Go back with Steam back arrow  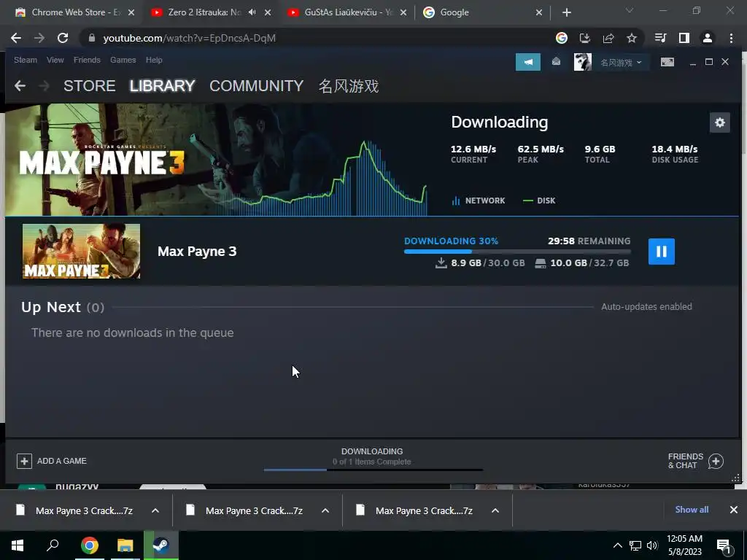20,86
